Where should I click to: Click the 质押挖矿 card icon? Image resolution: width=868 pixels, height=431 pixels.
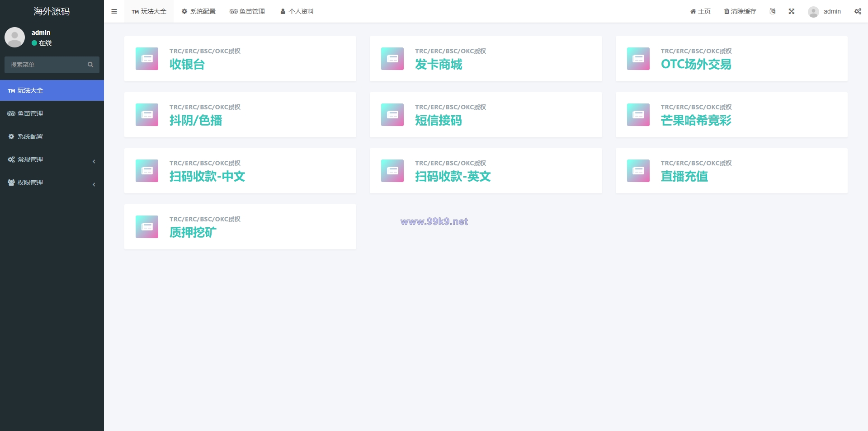tap(147, 227)
